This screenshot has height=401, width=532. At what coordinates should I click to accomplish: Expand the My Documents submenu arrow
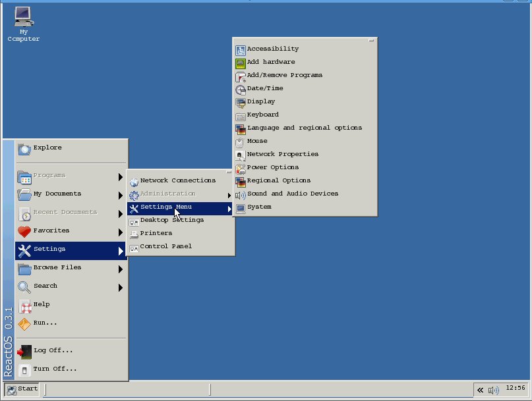point(121,195)
